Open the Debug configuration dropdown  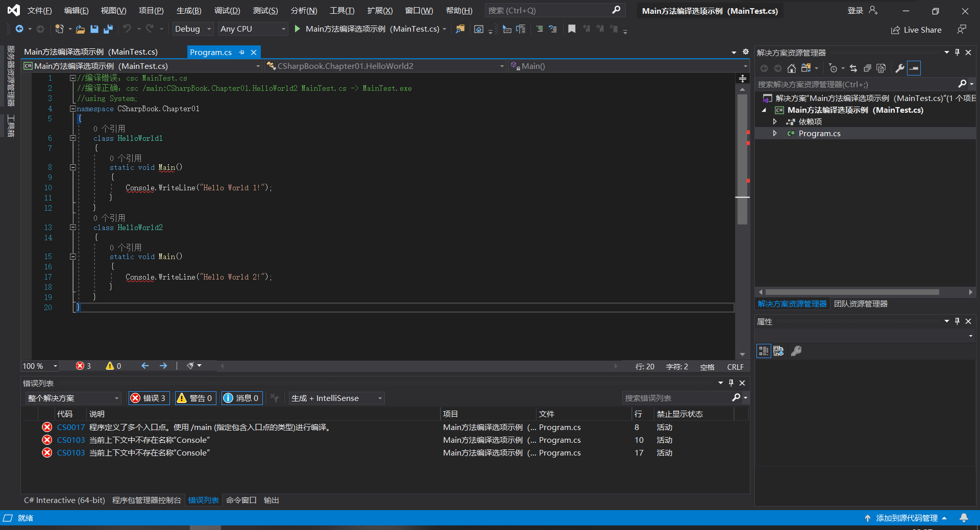pyautogui.click(x=192, y=29)
